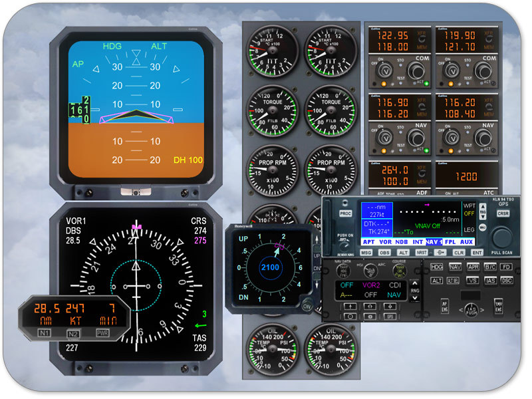
Task: Push the NRST nearest button on the GPS
Action: (422, 253)
